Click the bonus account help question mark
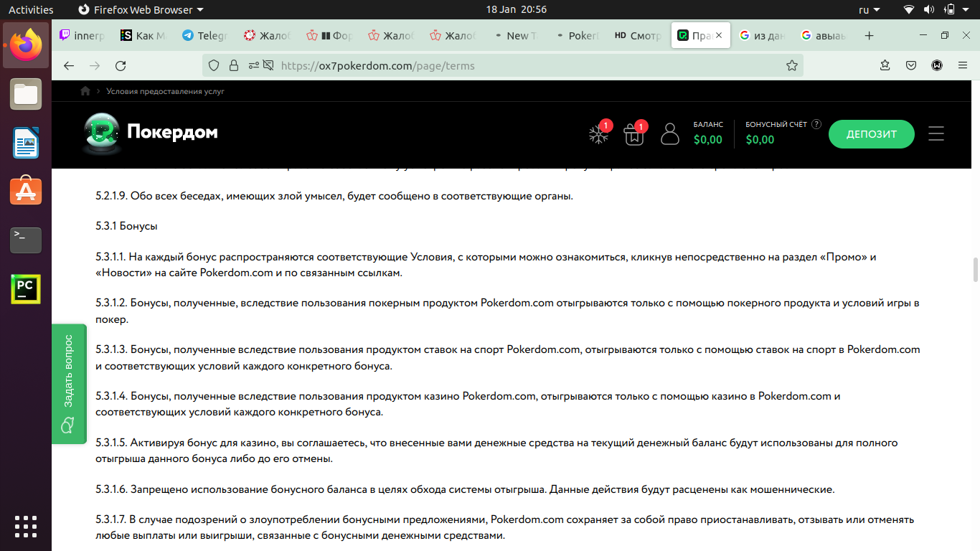The height and width of the screenshot is (551, 980). (x=816, y=124)
